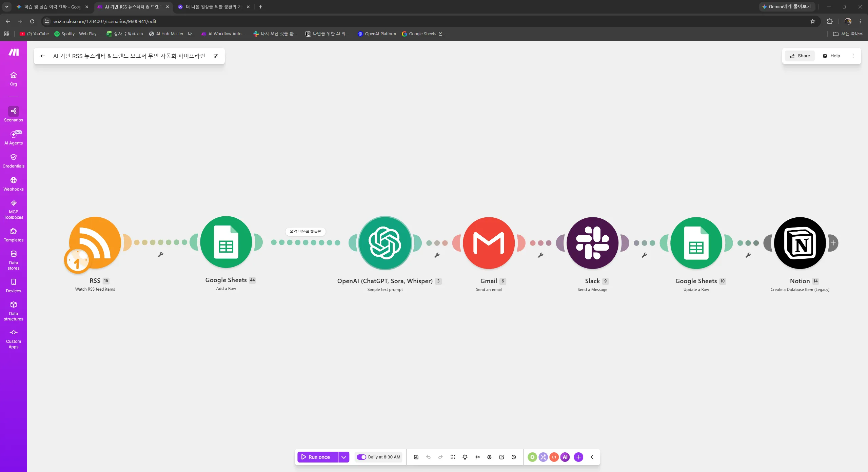Open the scenario options three-dot menu
868x472 pixels.
[x=853, y=56]
